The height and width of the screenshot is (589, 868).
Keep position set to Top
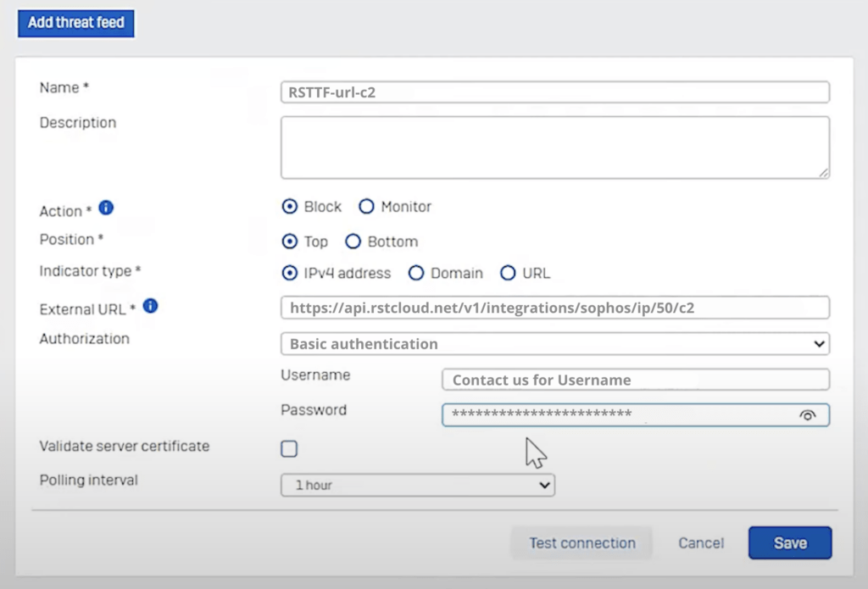[x=290, y=242]
